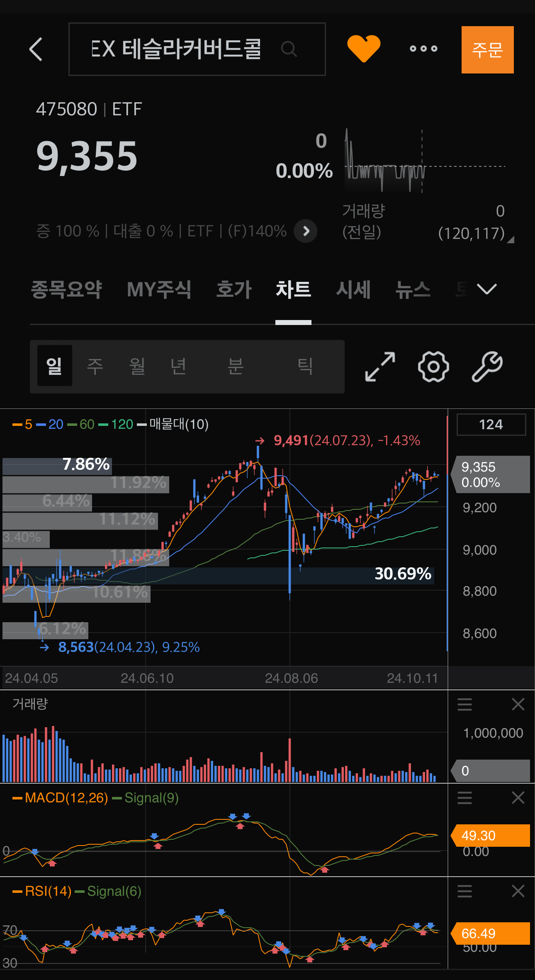Tap the MACD Signal(9) legend label
The width and height of the screenshot is (535, 980).
(146, 798)
